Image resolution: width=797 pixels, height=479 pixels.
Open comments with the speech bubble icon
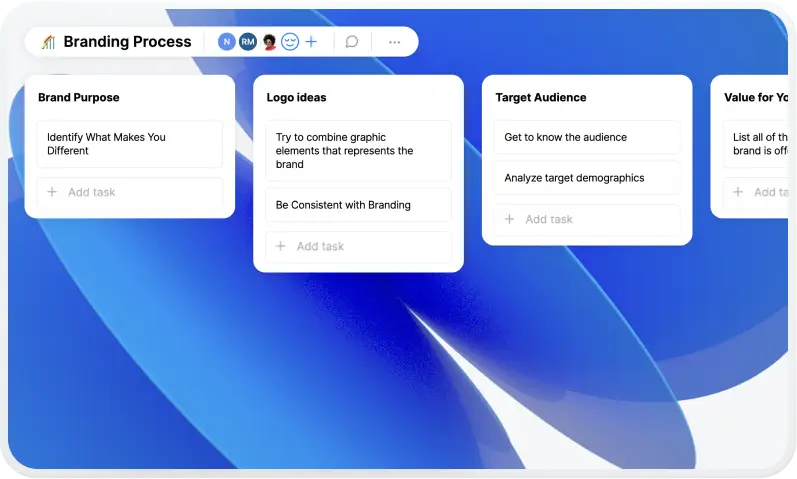pos(352,42)
